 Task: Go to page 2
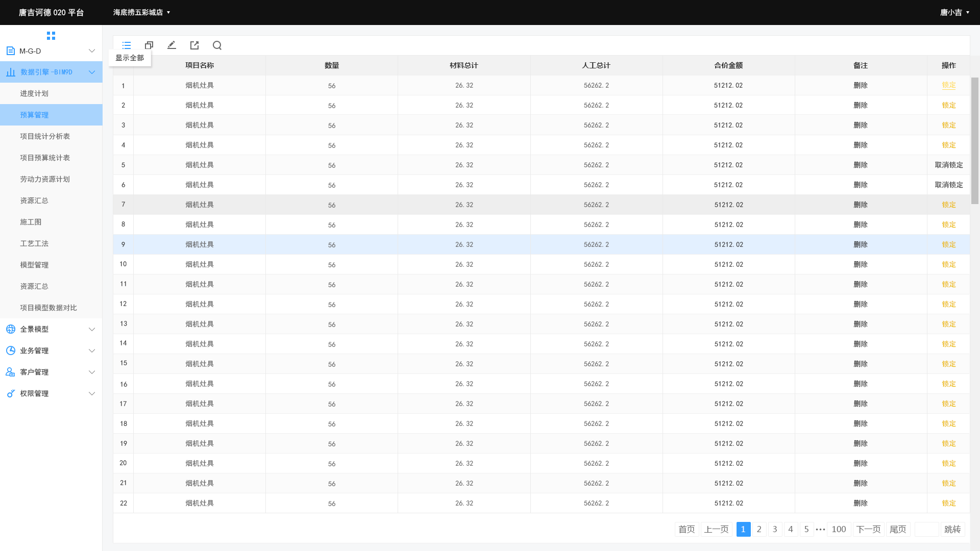pos(759,529)
